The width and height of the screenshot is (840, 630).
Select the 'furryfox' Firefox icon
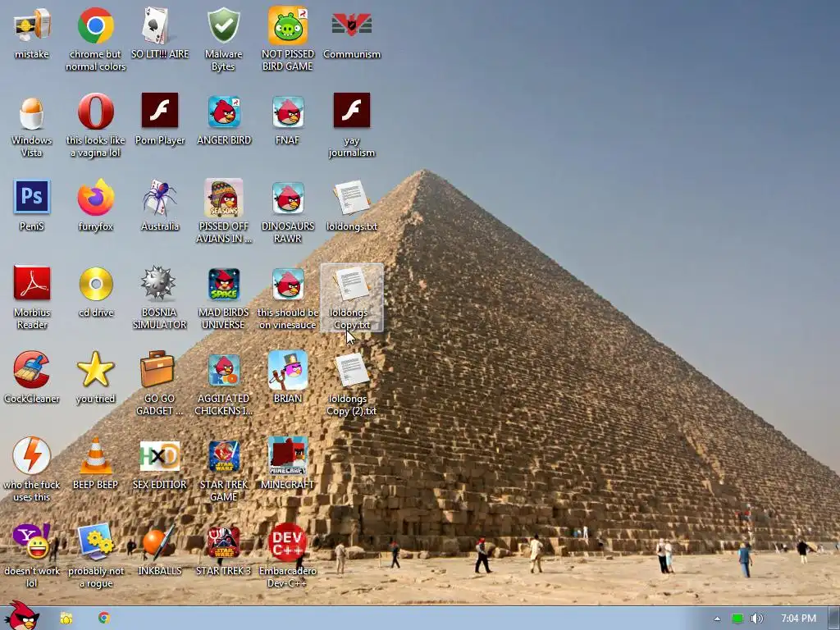point(95,197)
